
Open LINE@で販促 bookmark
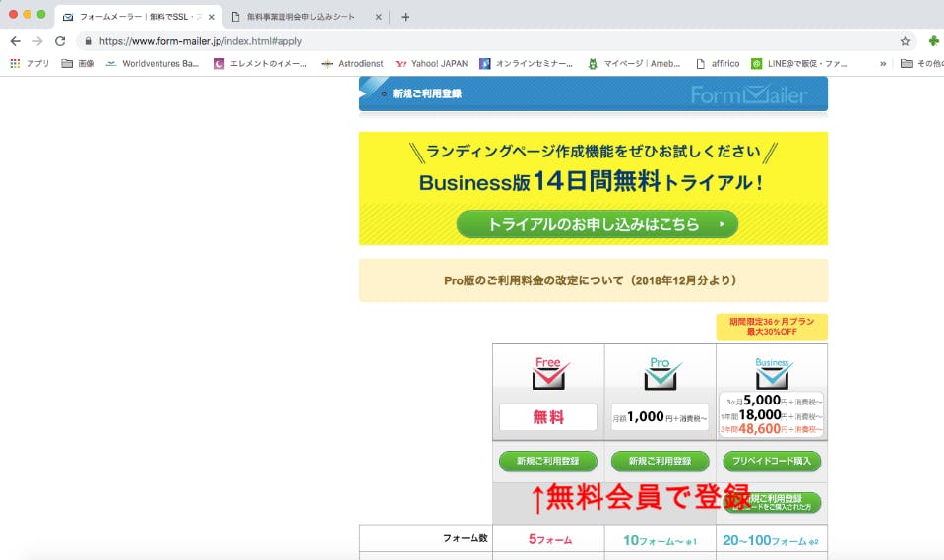(799, 63)
